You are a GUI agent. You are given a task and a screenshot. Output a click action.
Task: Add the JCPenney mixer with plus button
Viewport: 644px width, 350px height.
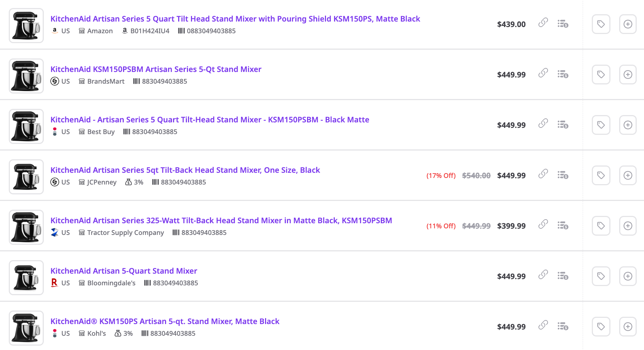pyautogui.click(x=628, y=175)
